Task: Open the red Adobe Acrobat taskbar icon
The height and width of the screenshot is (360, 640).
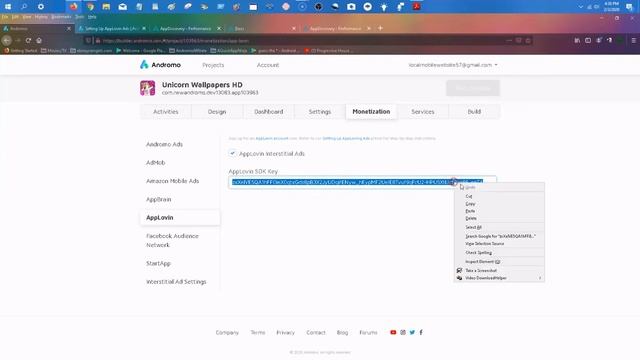Action: (x=416, y=7)
